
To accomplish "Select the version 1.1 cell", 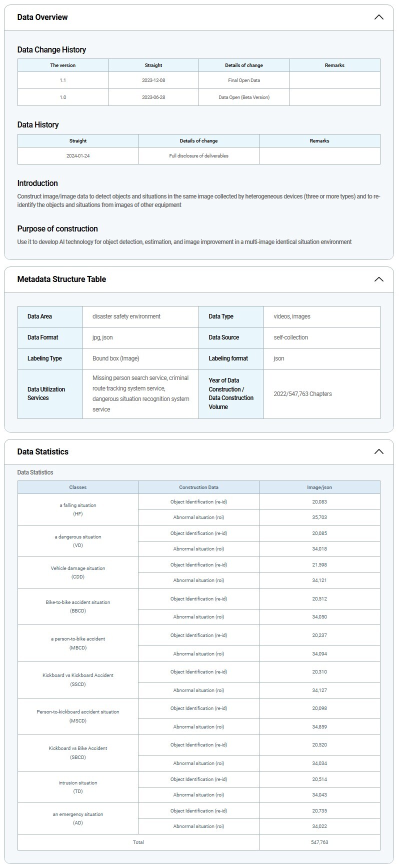I will pos(63,80).
